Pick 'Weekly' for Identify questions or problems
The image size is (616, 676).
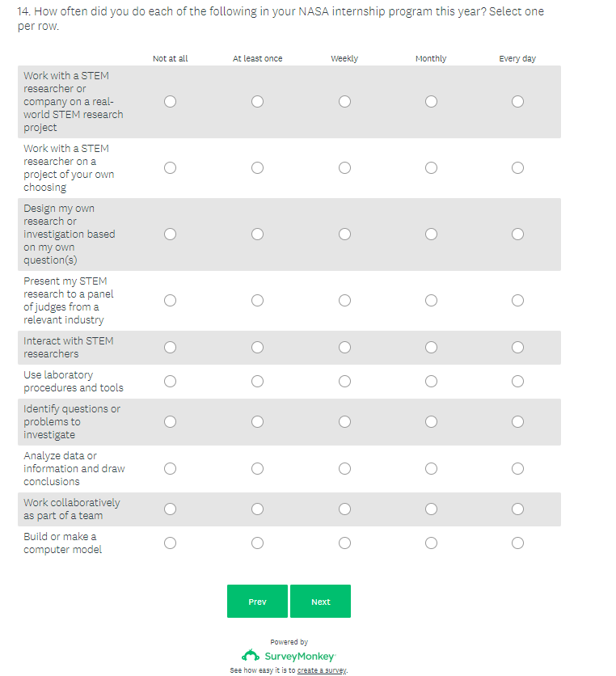pos(344,422)
